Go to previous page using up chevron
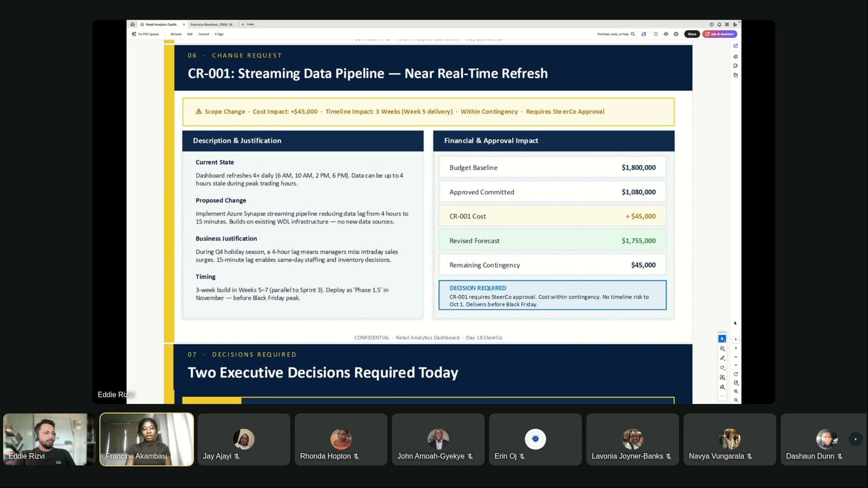This screenshot has width=868, height=488. (x=736, y=357)
